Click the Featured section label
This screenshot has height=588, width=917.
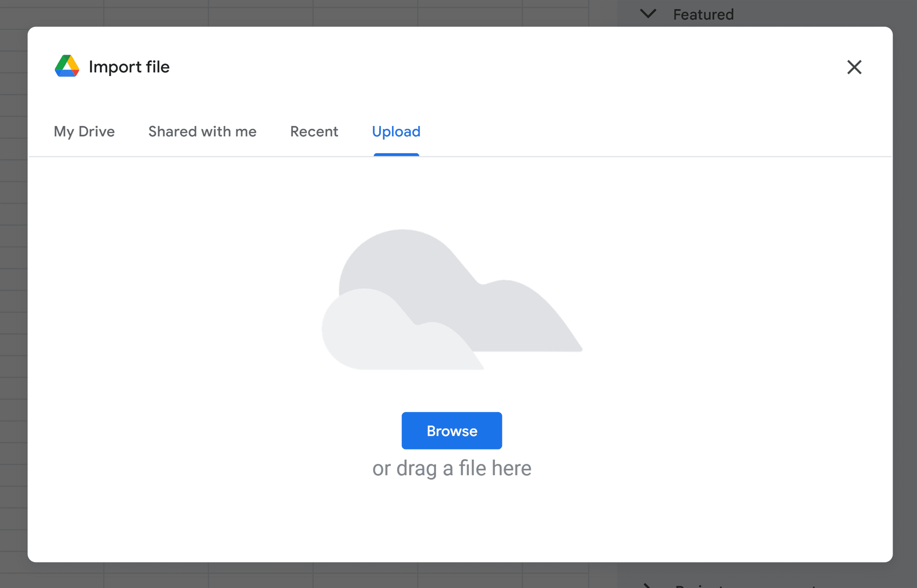coord(703,15)
